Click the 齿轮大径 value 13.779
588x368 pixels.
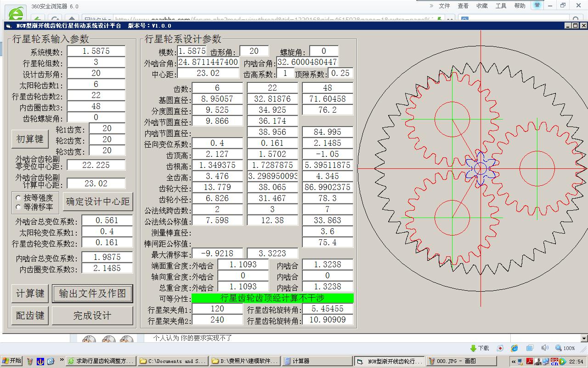click(217, 187)
